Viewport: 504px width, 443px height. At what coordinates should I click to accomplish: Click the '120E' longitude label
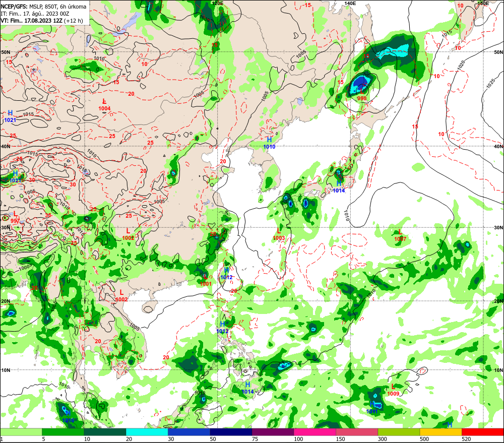(218, 3)
